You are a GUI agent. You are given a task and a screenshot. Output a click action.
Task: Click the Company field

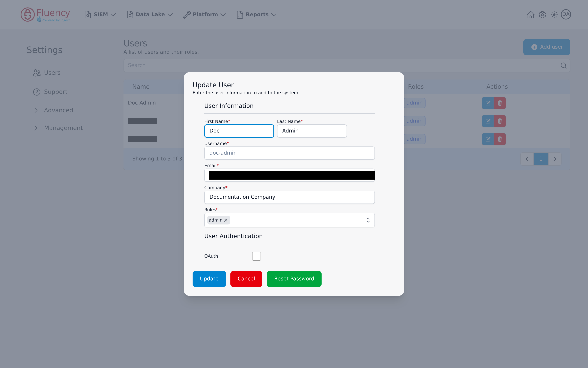click(289, 197)
